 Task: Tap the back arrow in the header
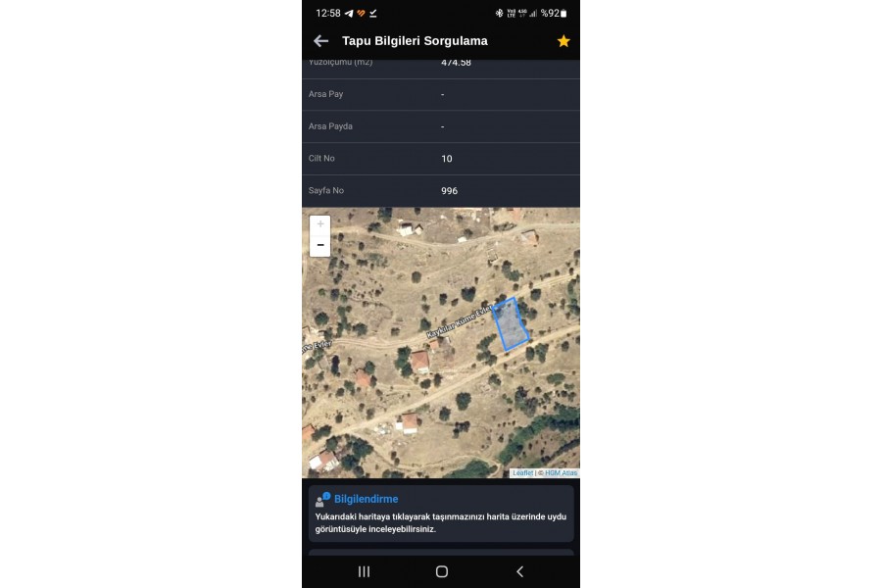pyautogui.click(x=320, y=41)
